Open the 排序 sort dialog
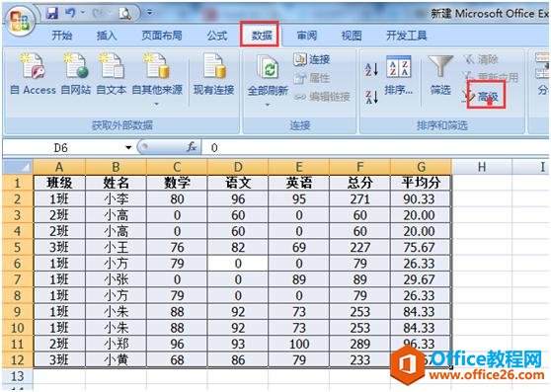551x392 pixels. tap(399, 75)
